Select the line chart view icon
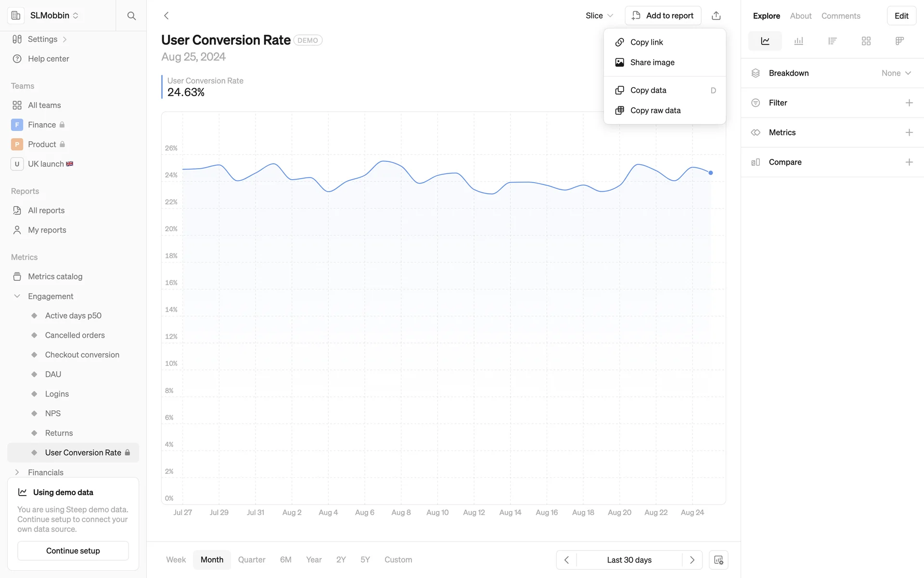 point(765,41)
